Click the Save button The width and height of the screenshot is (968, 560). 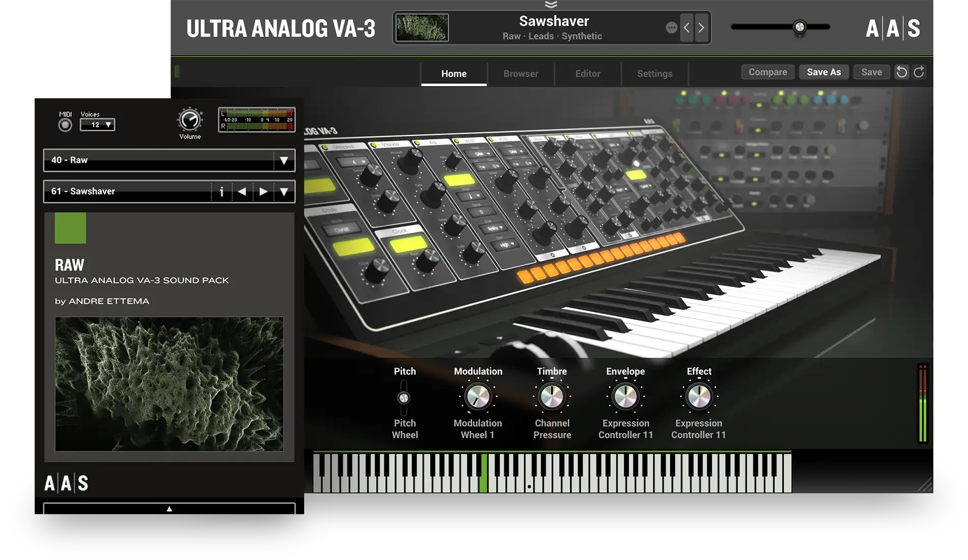pos(871,72)
